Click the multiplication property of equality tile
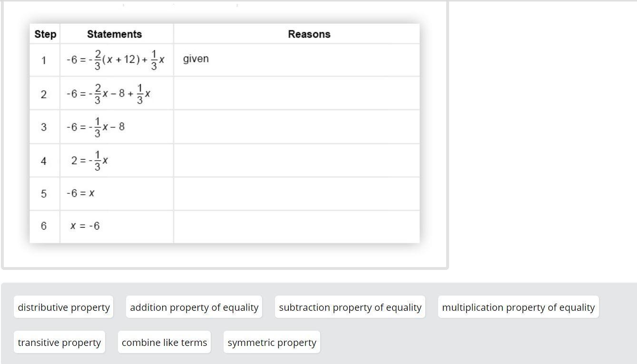 coord(518,307)
